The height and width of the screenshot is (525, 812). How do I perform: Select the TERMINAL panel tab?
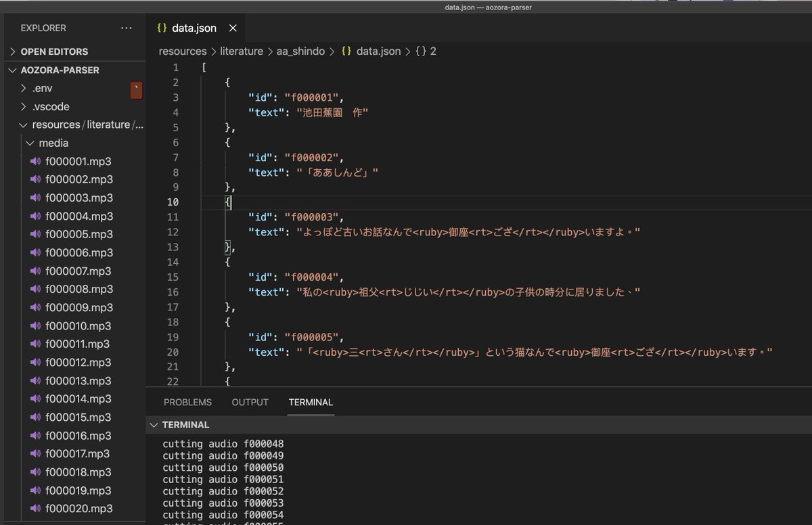(x=311, y=402)
